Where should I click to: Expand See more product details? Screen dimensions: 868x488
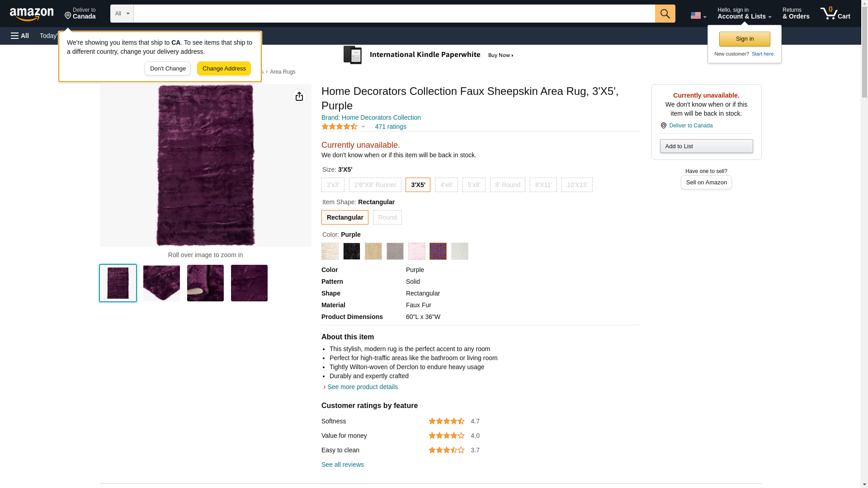point(362,387)
